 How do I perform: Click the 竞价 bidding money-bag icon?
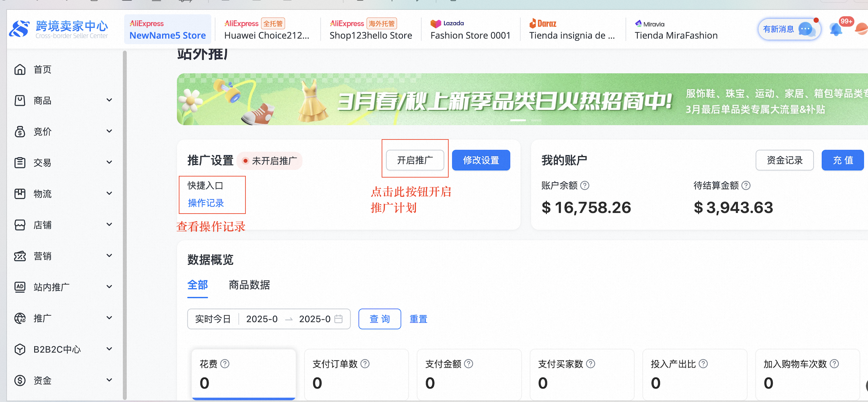[x=20, y=132]
